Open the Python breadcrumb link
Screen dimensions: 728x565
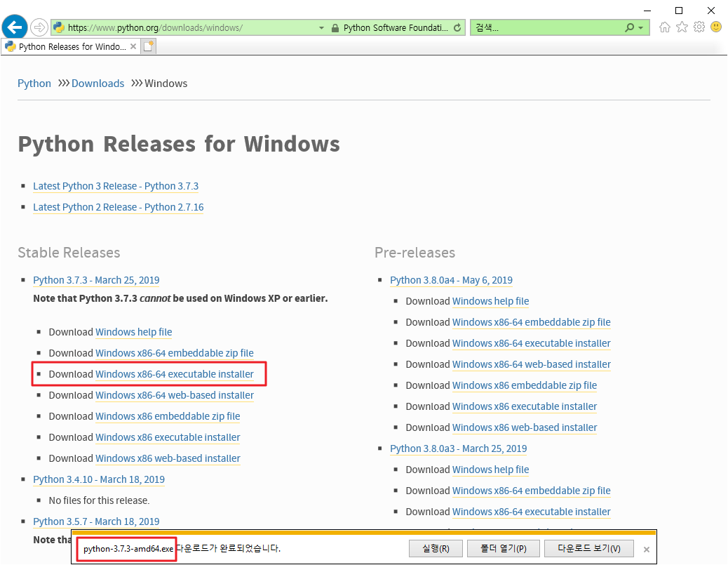tap(34, 84)
